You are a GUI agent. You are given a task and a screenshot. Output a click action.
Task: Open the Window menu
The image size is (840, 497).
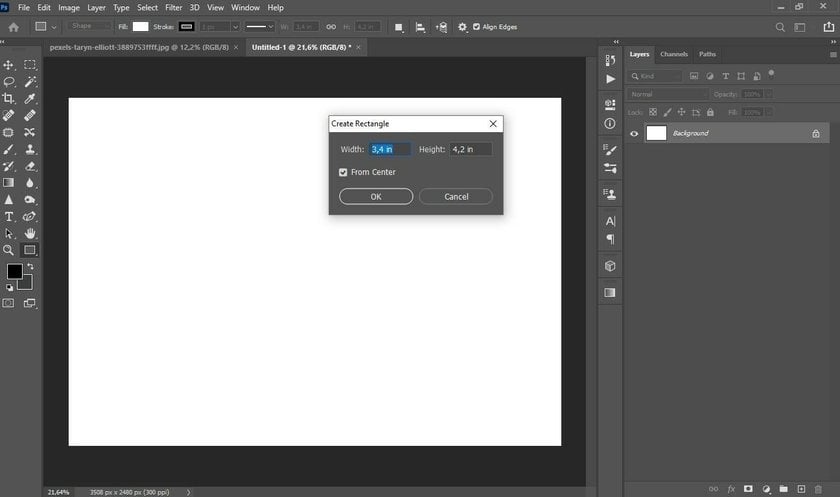coord(245,7)
